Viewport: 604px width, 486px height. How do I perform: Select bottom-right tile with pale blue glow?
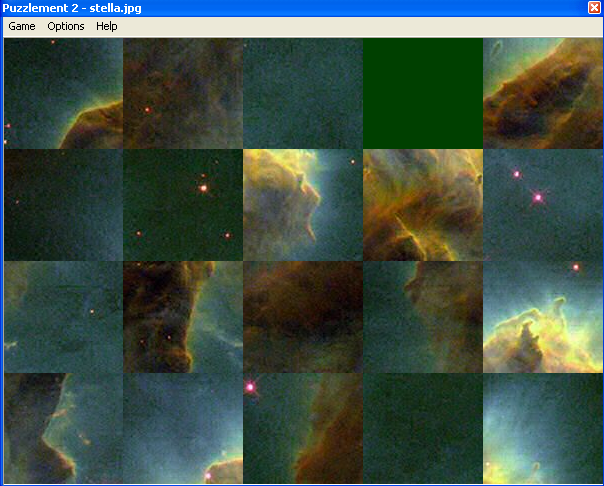coord(543,428)
